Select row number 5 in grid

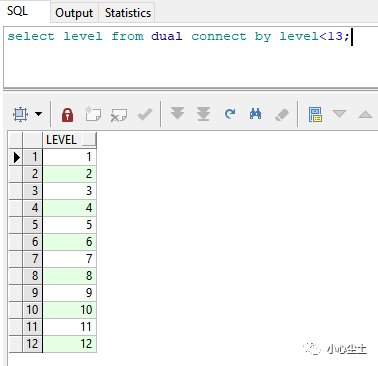(x=33, y=225)
